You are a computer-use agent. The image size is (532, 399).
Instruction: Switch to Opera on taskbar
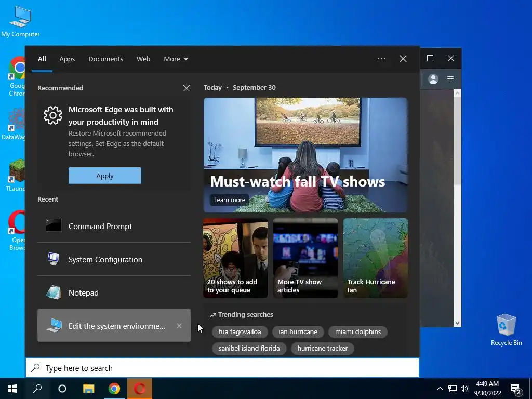[140, 389]
